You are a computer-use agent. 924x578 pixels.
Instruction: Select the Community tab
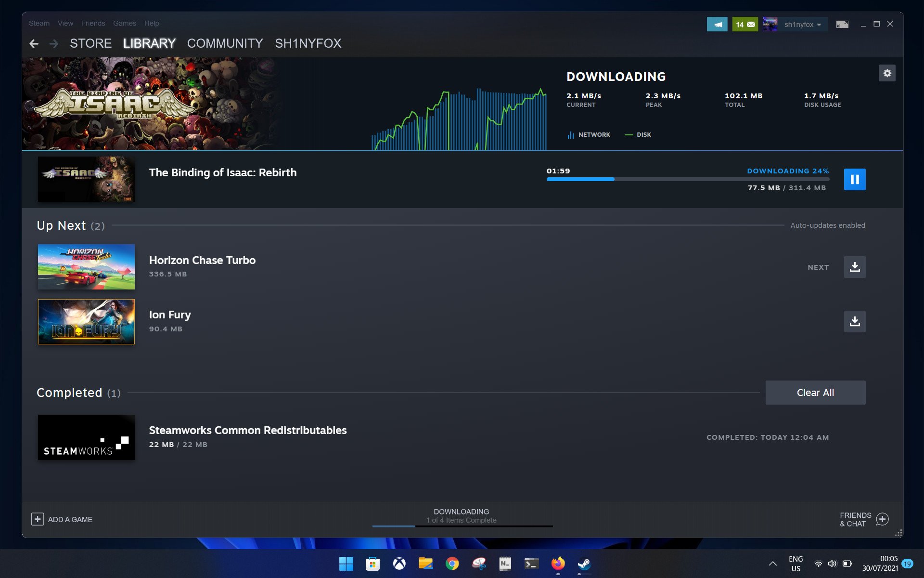pos(224,42)
